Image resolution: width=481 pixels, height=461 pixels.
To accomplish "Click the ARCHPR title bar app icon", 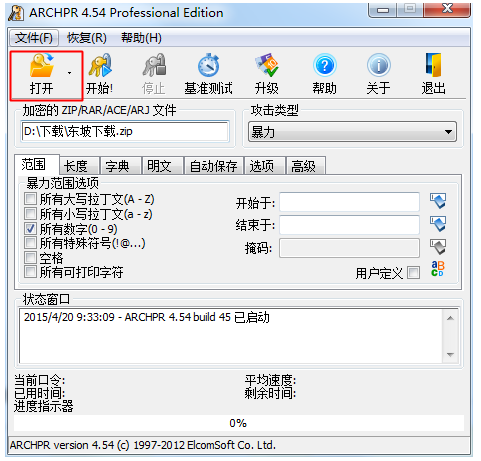I will (x=16, y=13).
